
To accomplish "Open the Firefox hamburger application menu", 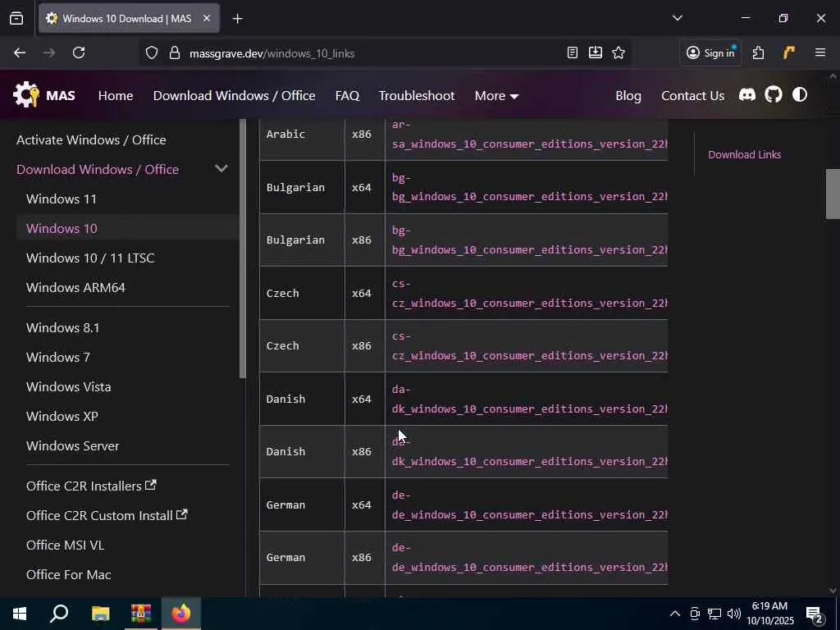I will click(x=820, y=52).
